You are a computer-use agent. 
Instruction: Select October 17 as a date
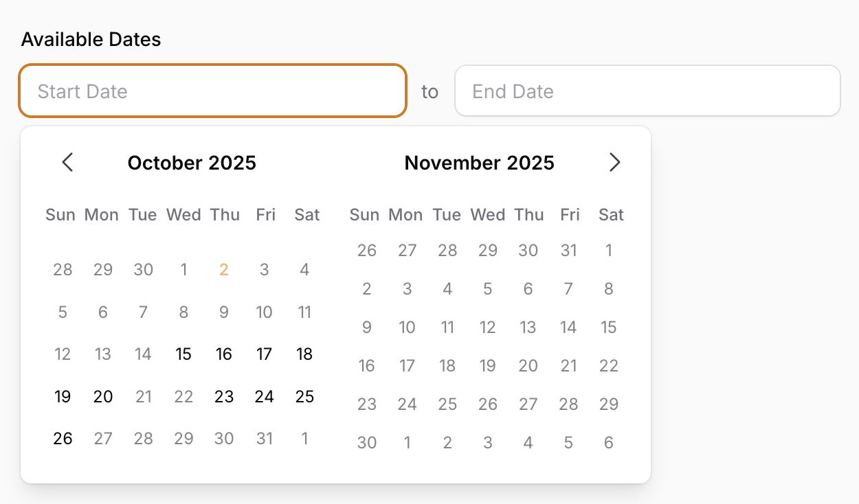pos(265,354)
